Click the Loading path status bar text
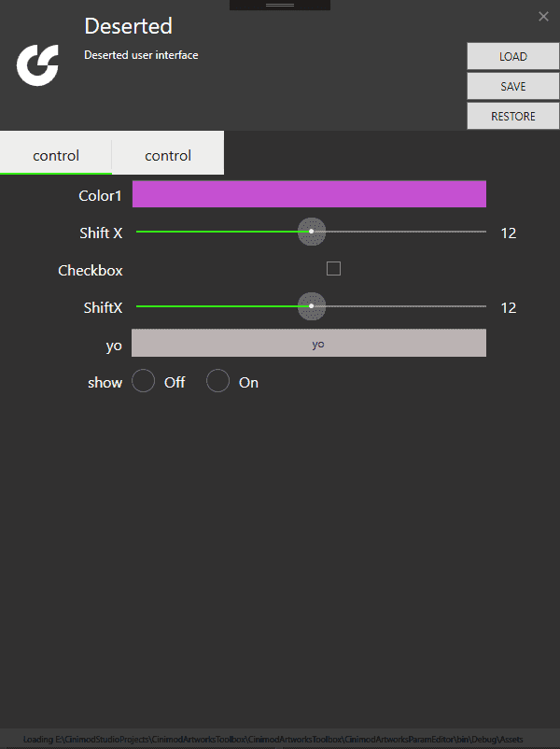 (273, 740)
